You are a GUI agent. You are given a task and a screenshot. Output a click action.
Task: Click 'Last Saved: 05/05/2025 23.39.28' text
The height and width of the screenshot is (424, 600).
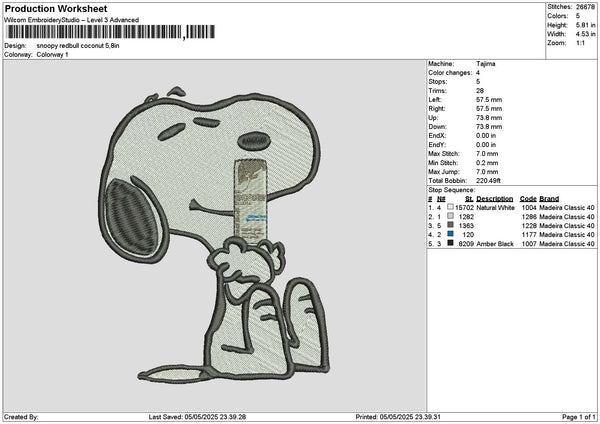pyautogui.click(x=197, y=417)
